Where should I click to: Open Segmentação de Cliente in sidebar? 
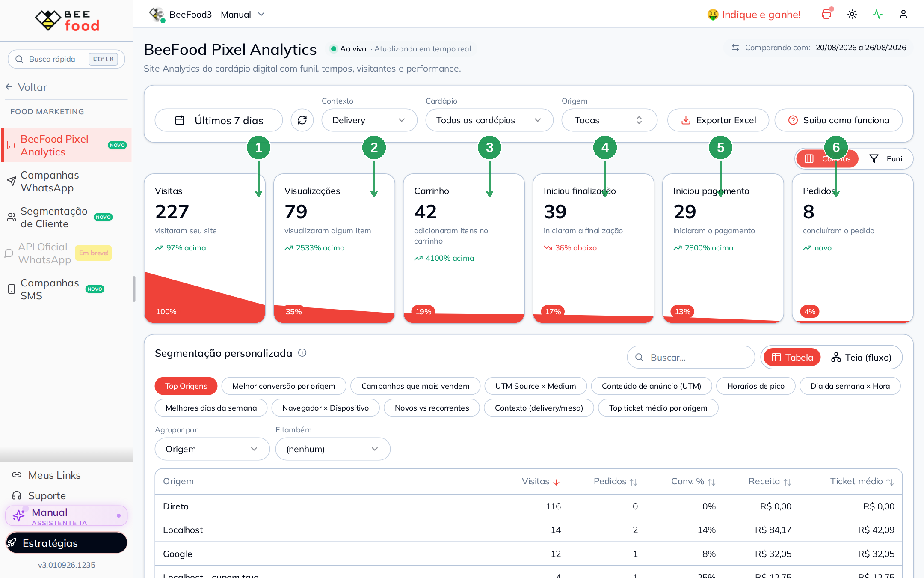tap(66, 217)
